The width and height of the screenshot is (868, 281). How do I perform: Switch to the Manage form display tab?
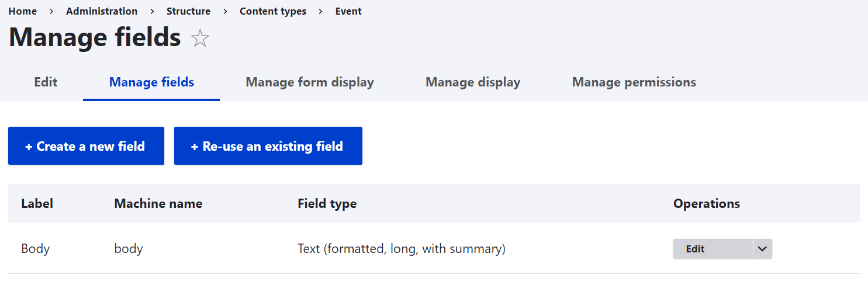tap(309, 82)
